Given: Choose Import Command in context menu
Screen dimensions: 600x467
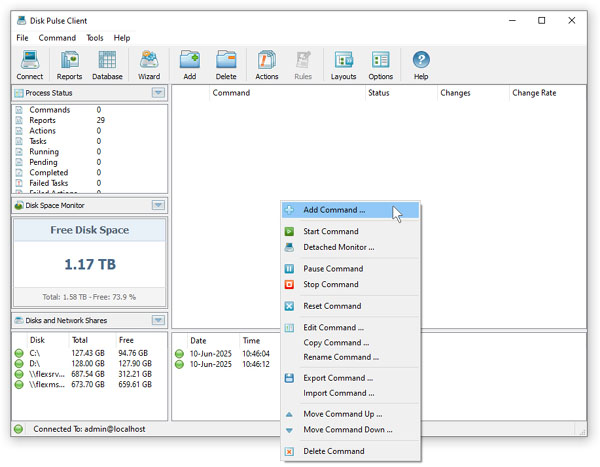Looking at the screenshot, I should tap(350, 393).
